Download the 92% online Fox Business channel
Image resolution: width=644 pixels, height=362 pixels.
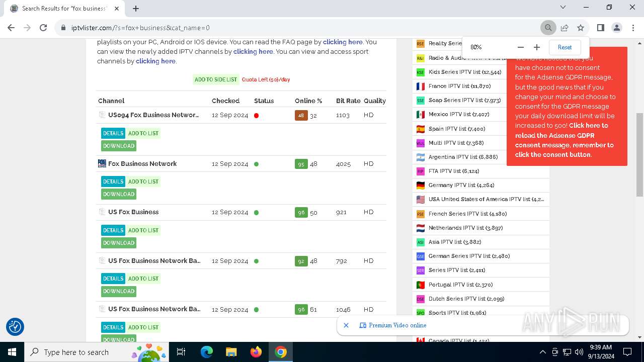119,291
